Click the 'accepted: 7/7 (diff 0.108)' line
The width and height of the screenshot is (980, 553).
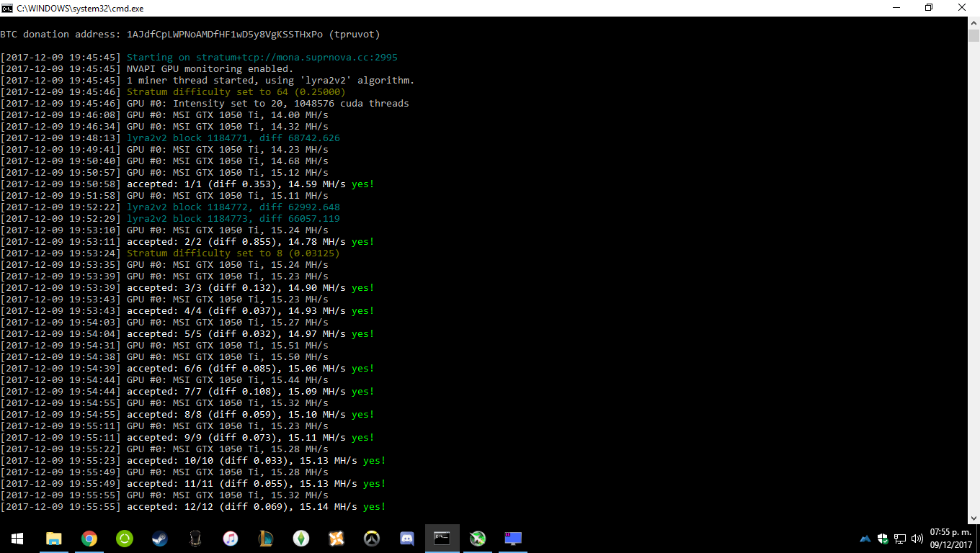pos(187,392)
